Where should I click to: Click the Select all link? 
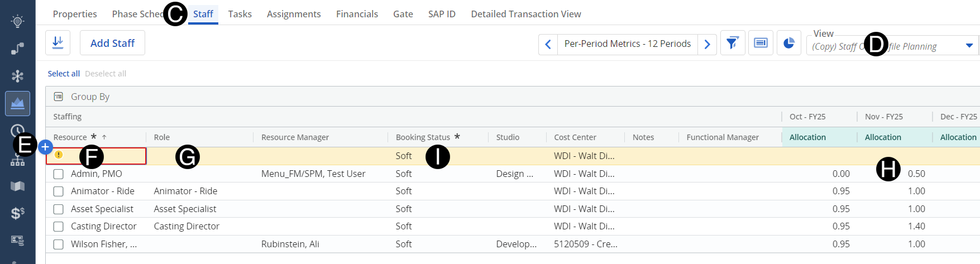[x=64, y=74]
